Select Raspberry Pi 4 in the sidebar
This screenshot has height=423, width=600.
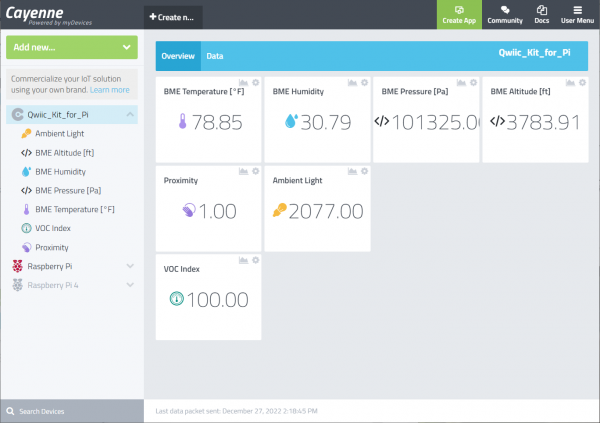coord(53,285)
